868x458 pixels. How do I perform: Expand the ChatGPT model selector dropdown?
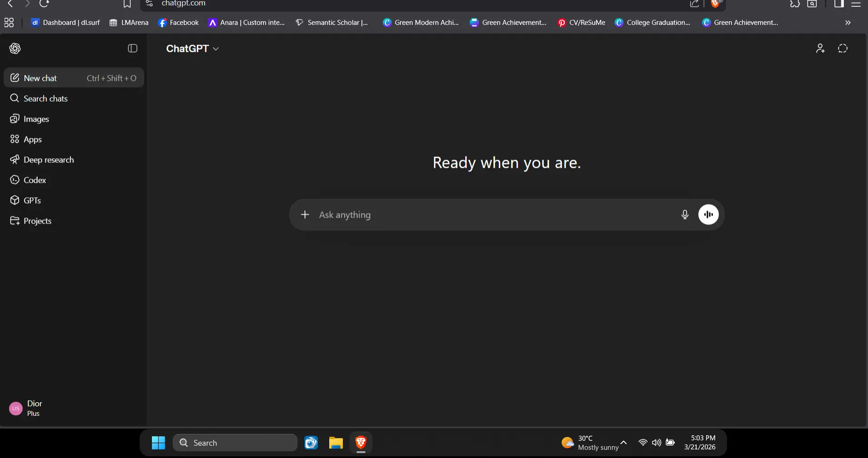click(193, 49)
